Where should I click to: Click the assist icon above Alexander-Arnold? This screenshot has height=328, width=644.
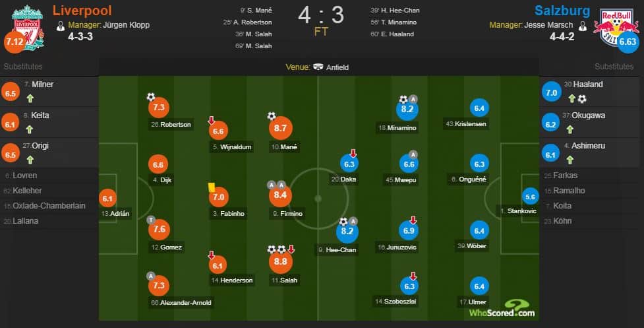[151, 277]
